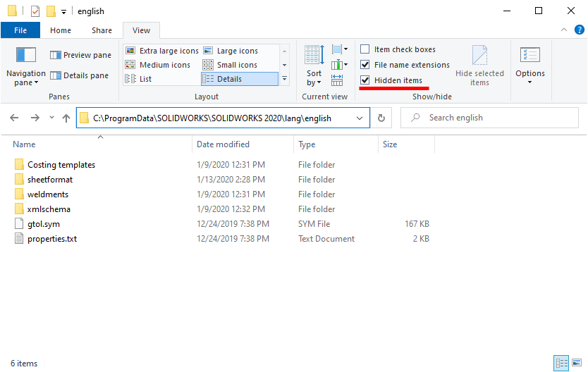
Task: Switch layout to List view
Action: click(x=138, y=79)
